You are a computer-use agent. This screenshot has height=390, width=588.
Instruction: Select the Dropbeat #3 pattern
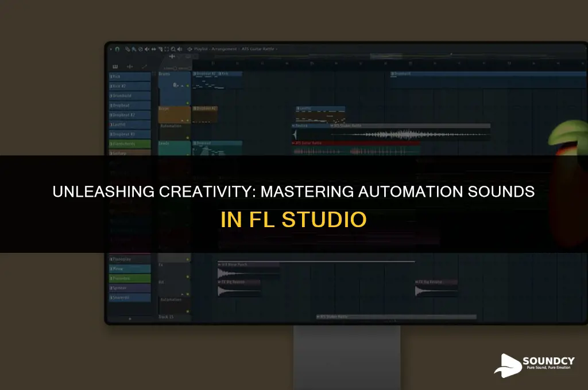[130, 134]
